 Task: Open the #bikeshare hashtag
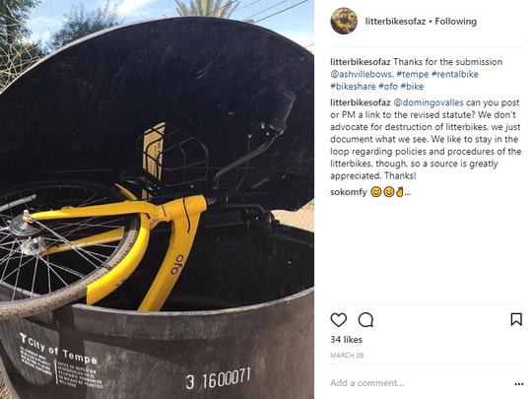pyautogui.click(x=353, y=87)
